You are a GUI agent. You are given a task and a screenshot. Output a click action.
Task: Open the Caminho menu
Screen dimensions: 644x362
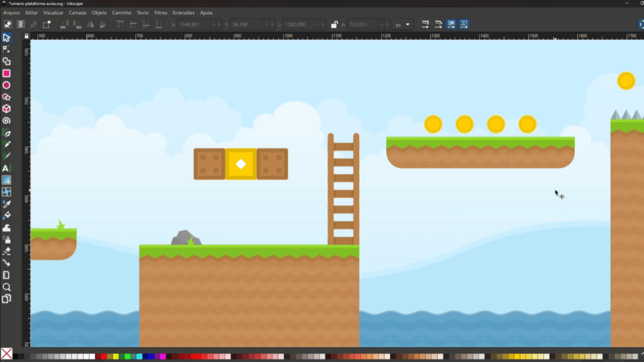pyautogui.click(x=122, y=13)
